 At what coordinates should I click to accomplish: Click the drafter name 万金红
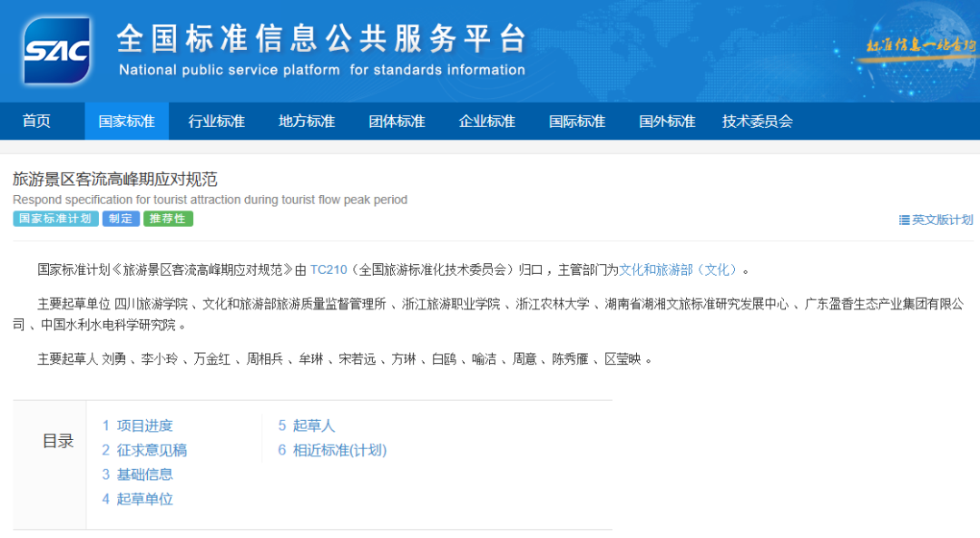pos(211,359)
